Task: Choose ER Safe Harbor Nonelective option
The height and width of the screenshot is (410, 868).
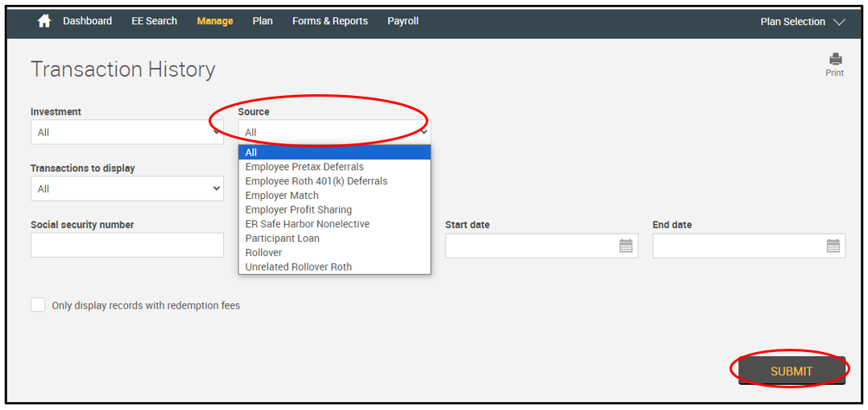Action: (x=308, y=224)
